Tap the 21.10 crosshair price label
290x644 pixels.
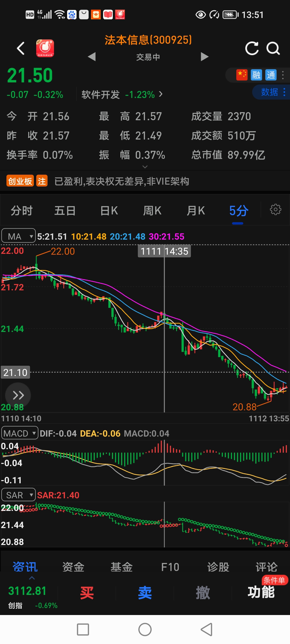pyautogui.click(x=15, y=372)
